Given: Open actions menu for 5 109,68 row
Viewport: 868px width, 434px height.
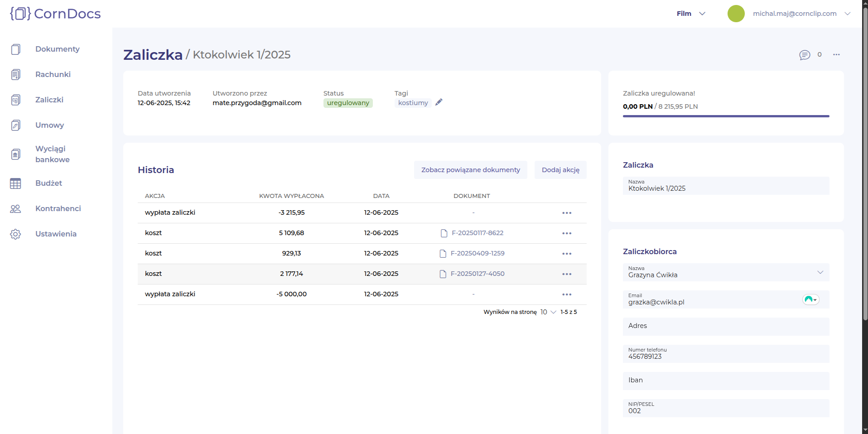Looking at the screenshot, I should tap(567, 233).
